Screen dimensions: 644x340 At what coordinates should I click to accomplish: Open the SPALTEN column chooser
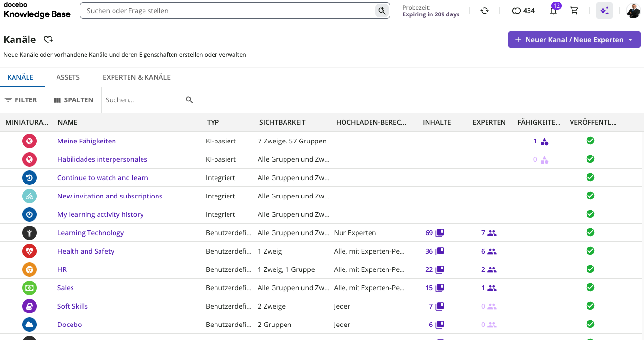tap(73, 100)
